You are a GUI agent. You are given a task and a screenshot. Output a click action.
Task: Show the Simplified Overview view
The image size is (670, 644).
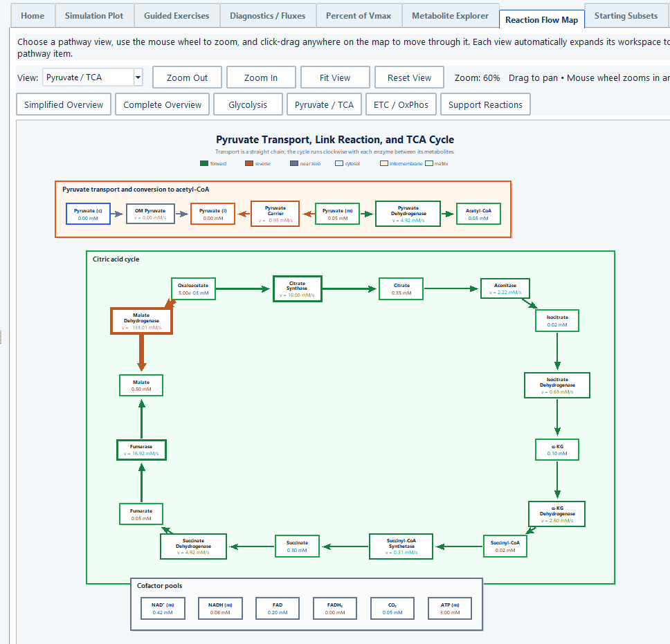point(64,104)
